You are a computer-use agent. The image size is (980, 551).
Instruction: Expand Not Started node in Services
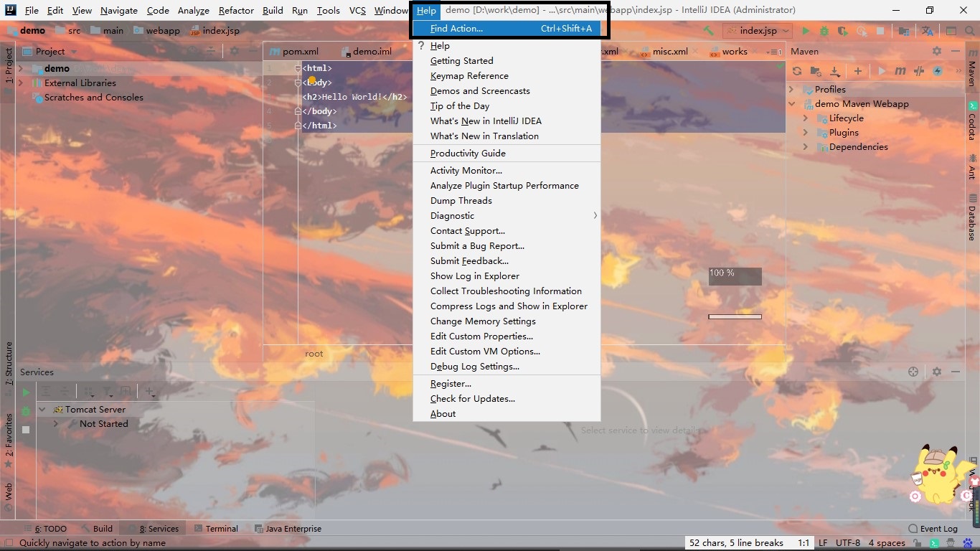55,424
